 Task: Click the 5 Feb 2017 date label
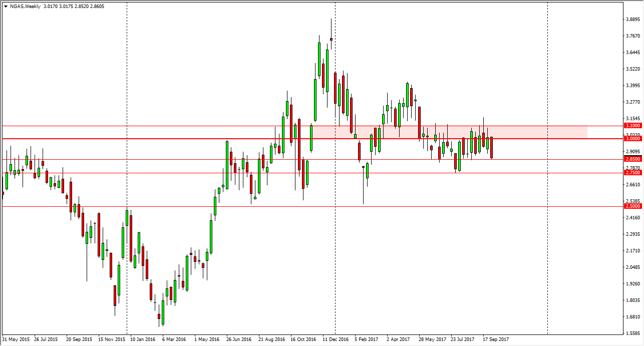click(367, 339)
